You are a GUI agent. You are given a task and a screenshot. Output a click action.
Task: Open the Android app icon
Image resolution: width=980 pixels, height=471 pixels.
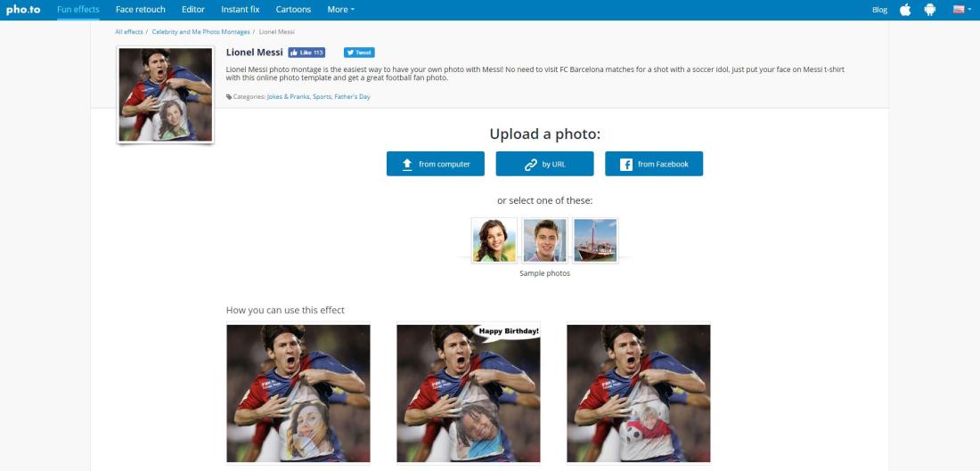930,10
